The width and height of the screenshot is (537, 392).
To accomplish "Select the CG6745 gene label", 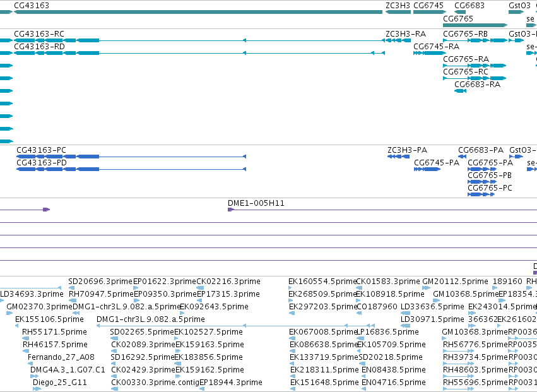I will pyautogui.click(x=428, y=6).
